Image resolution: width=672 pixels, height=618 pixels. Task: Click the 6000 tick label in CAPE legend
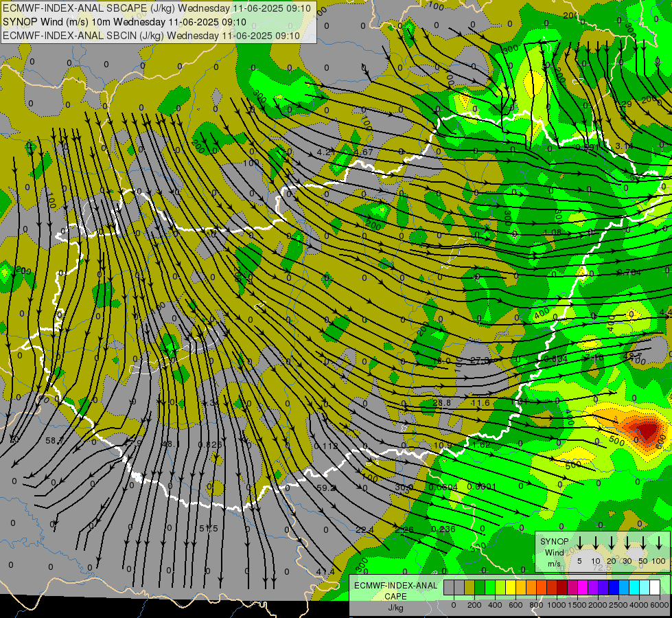(660, 605)
